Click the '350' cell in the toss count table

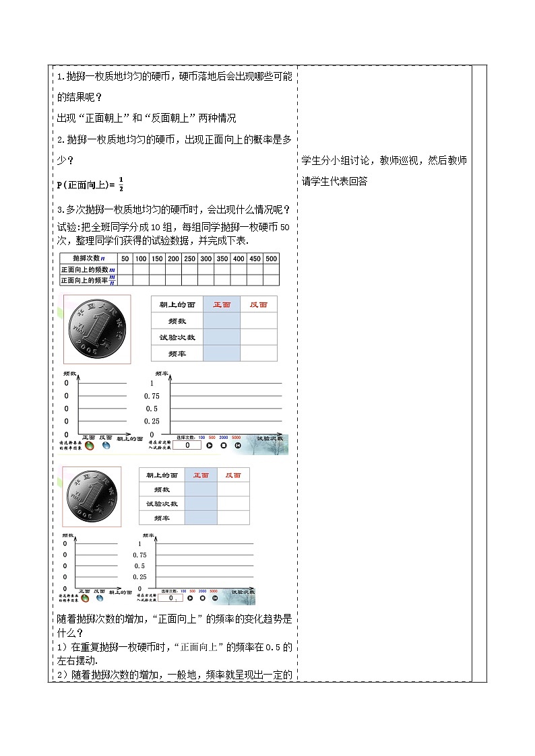[222, 259]
